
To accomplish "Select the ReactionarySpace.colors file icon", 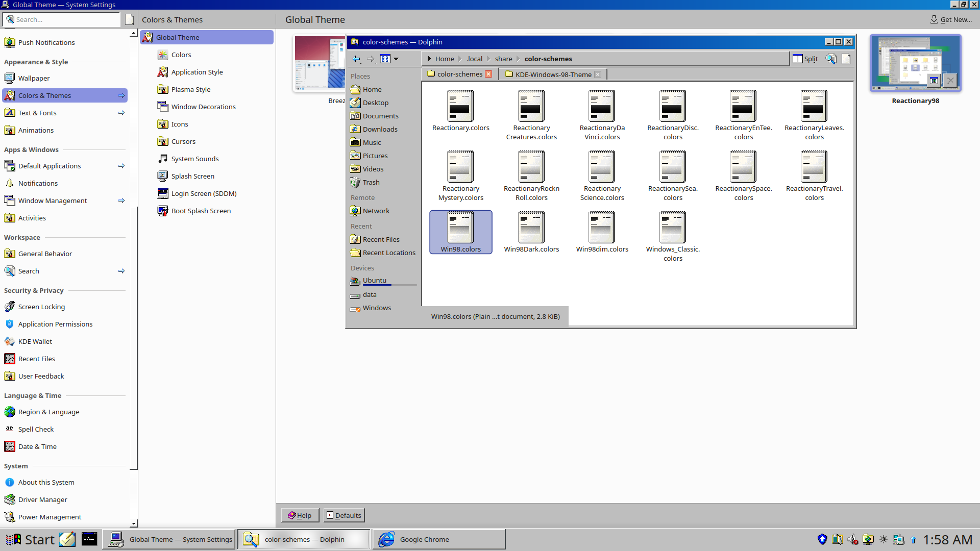I will 743,167.
